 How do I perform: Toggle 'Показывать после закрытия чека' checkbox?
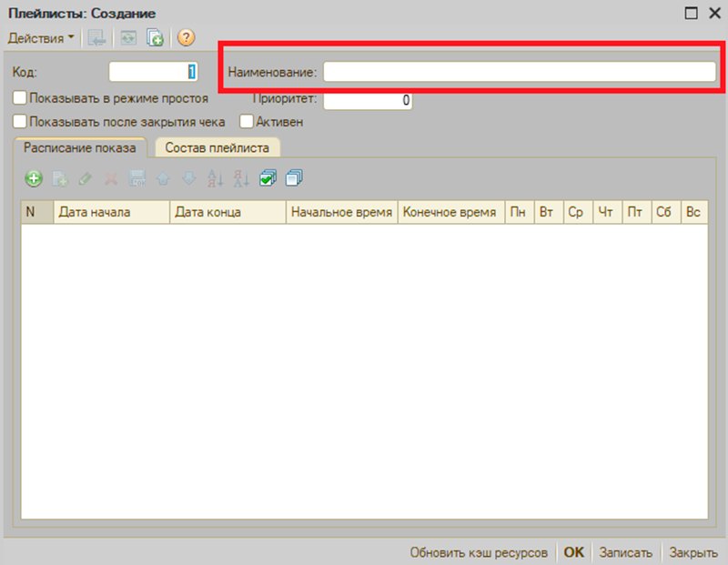[x=19, y=122]
